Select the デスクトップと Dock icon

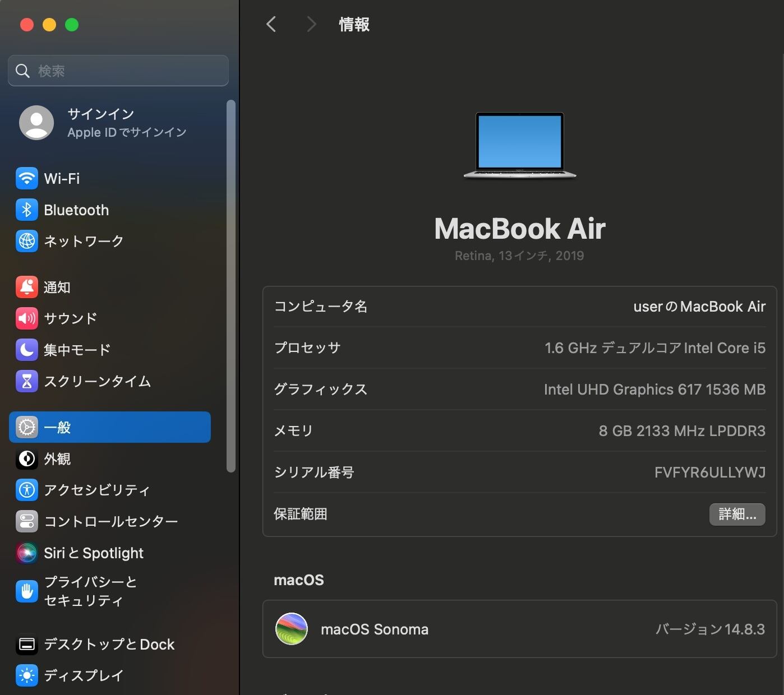(27, 645)
